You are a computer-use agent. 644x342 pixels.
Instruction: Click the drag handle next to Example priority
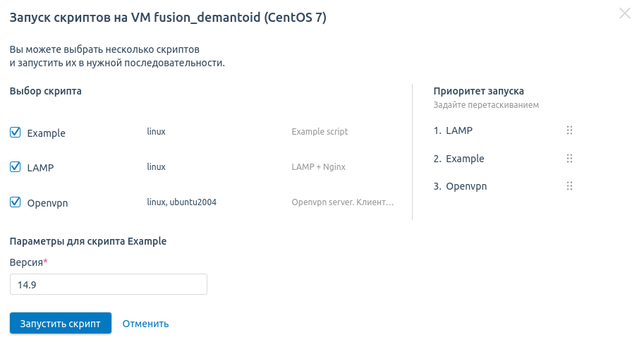point(569,159)
